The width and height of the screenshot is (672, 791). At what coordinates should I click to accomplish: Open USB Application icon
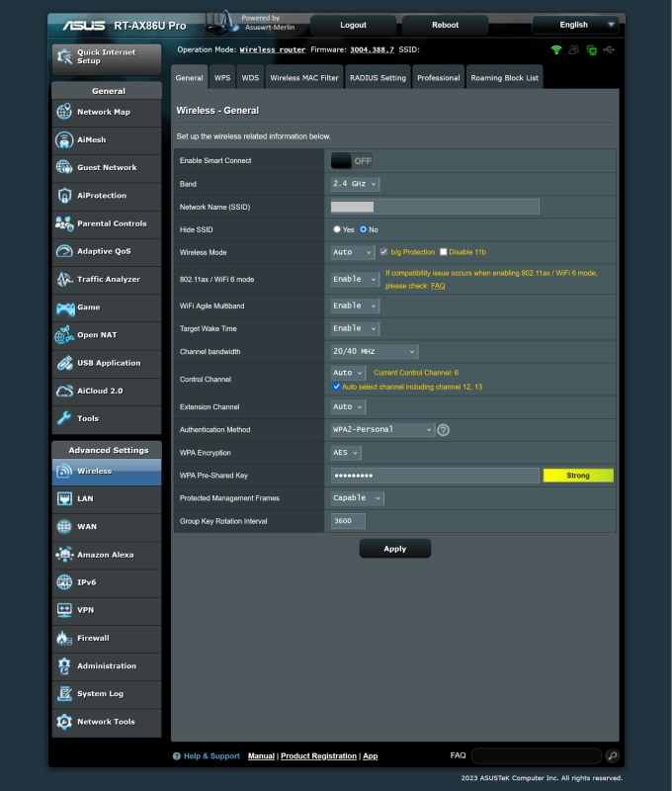click(64, 363)
